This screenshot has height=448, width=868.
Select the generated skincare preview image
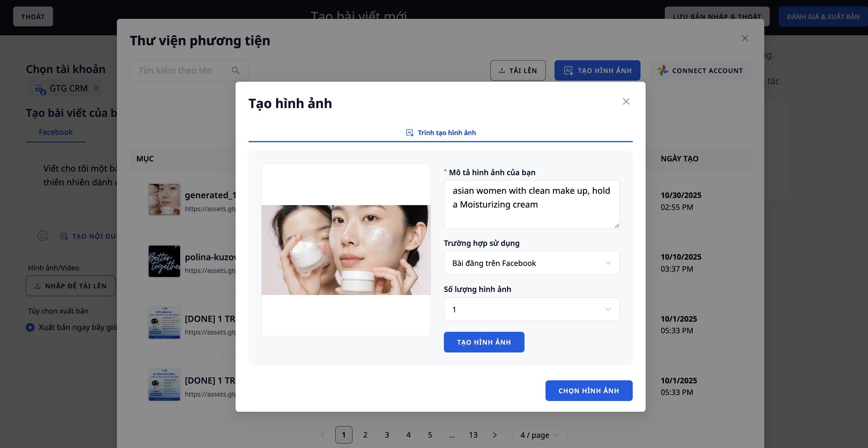346,250
